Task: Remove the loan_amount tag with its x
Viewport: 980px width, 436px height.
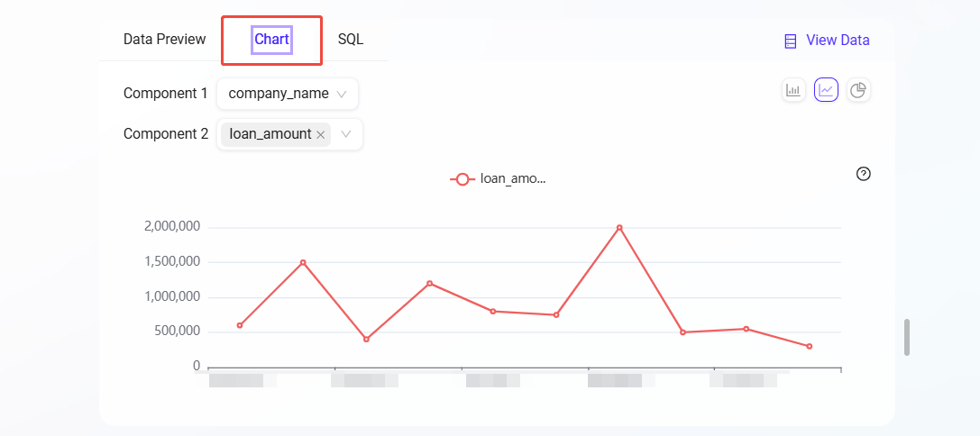Action: (x=320, y=134)
